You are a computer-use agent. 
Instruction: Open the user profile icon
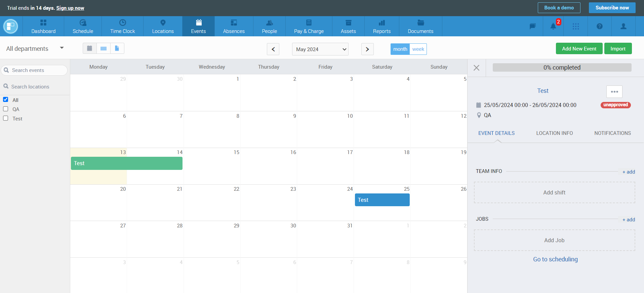(x=623, y=26)
